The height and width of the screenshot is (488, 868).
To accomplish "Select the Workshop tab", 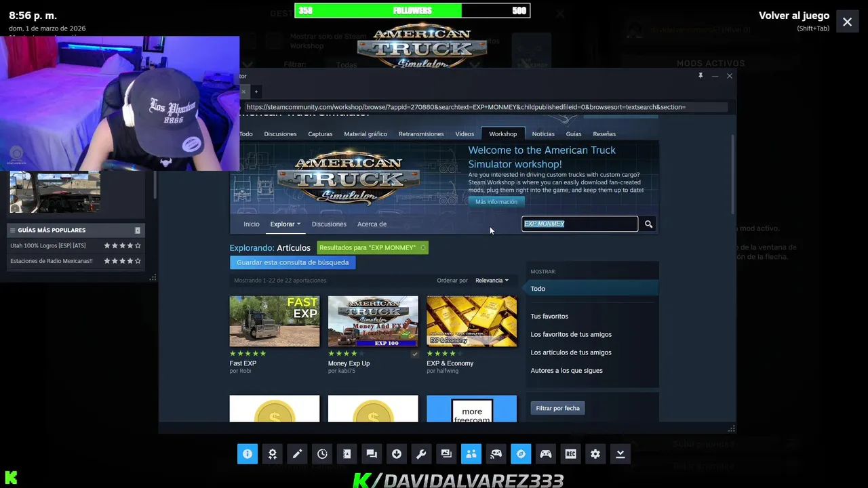I will point(503,134).
